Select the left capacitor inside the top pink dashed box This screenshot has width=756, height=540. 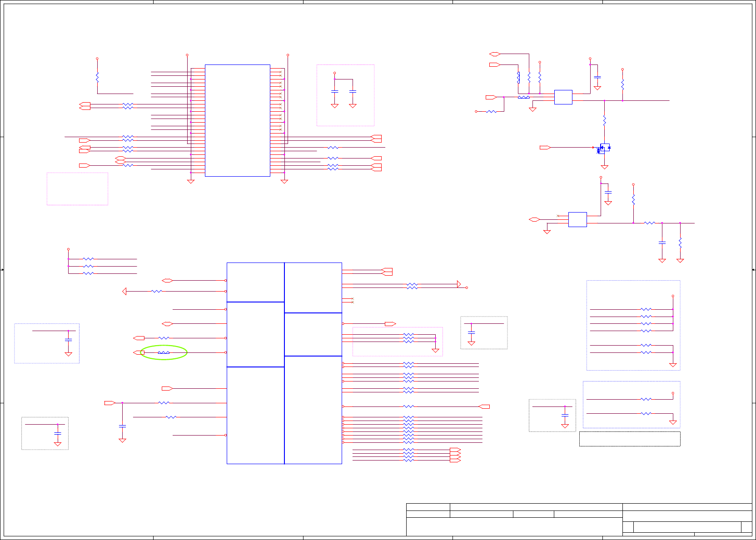(334, 91)
